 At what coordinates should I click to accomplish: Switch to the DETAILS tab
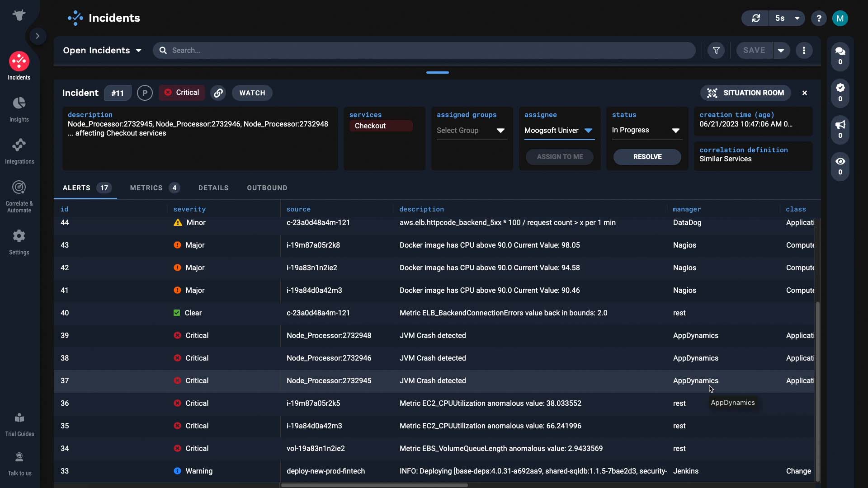tap(213, 188)
